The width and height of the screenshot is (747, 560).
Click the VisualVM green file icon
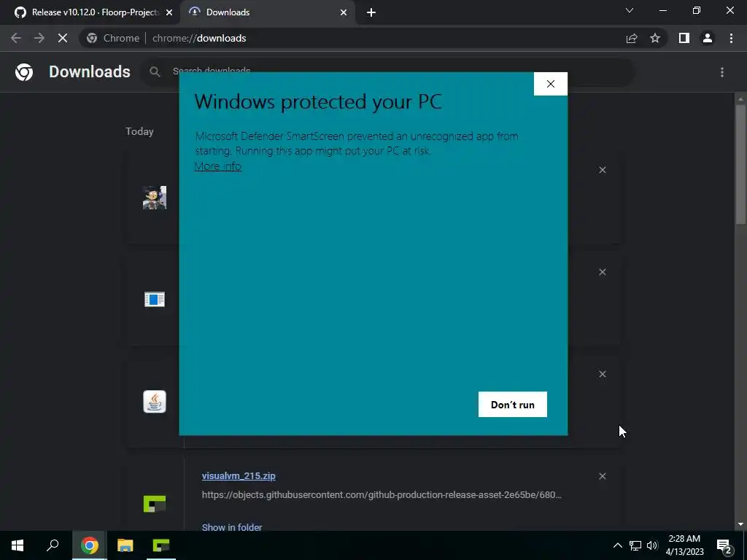[x=155, y=503]
